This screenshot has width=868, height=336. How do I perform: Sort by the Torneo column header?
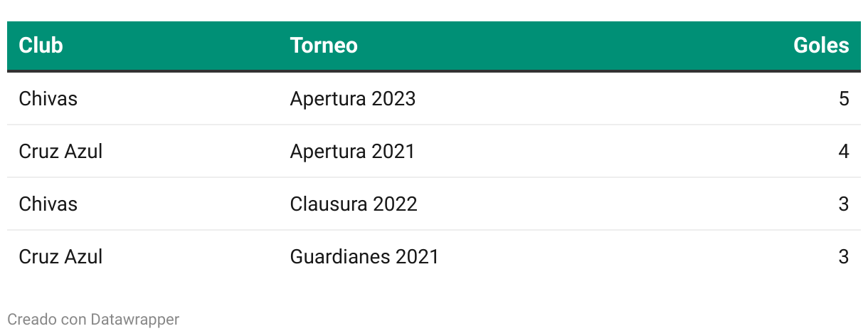pyautogui.click(x=324, y=46)
